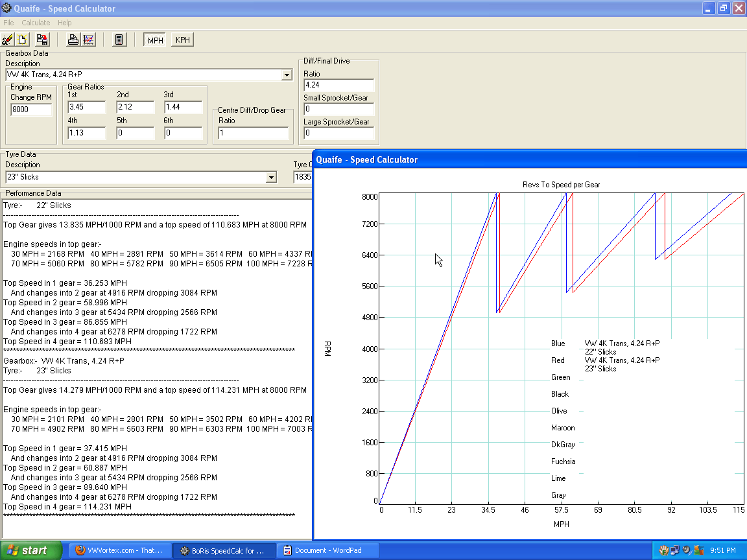Click the Tyre circumference field showing 1835
The image size is (747, 560).
pos(303,177)
